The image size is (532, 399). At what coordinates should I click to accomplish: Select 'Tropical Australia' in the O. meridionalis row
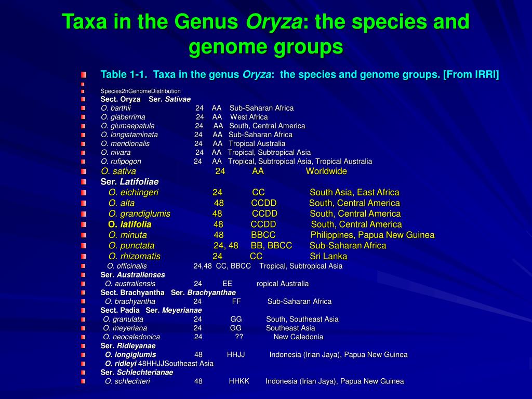coord(257,143)
